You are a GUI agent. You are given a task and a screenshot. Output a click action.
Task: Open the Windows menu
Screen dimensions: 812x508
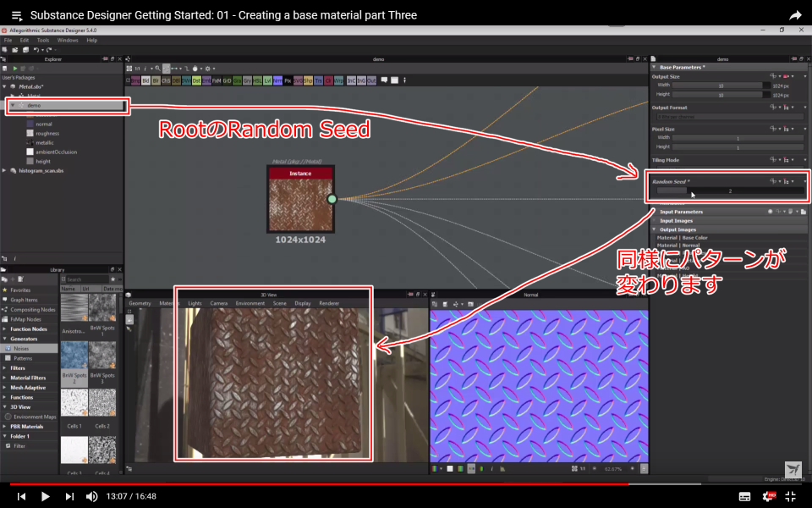point(68,40)
